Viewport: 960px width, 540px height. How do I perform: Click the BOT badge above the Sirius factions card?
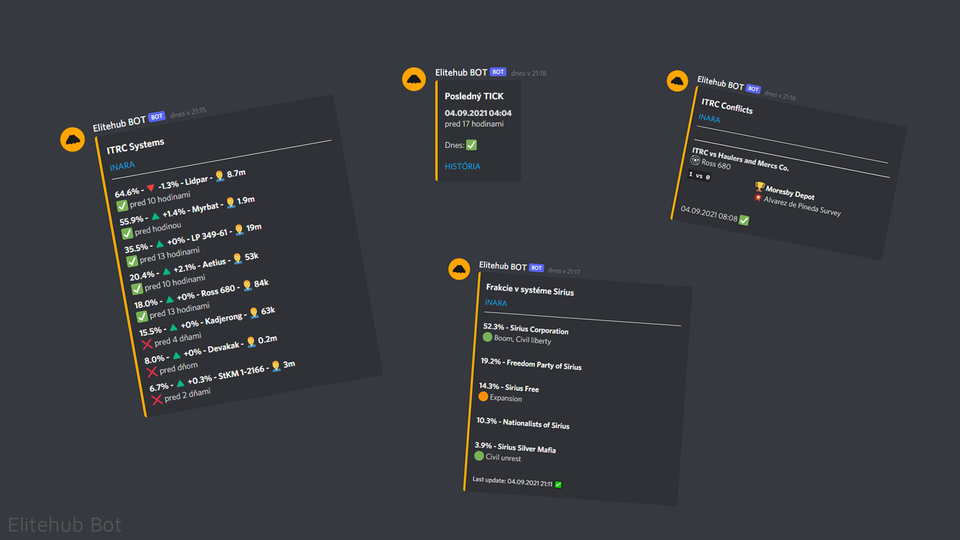[536, 268]
